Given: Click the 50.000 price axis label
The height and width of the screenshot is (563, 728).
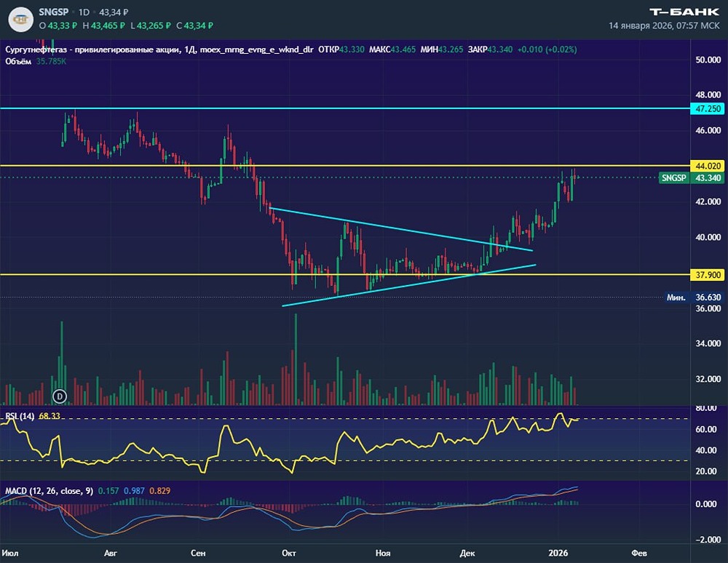Looking at the screenshot, I should coord(708,60).
